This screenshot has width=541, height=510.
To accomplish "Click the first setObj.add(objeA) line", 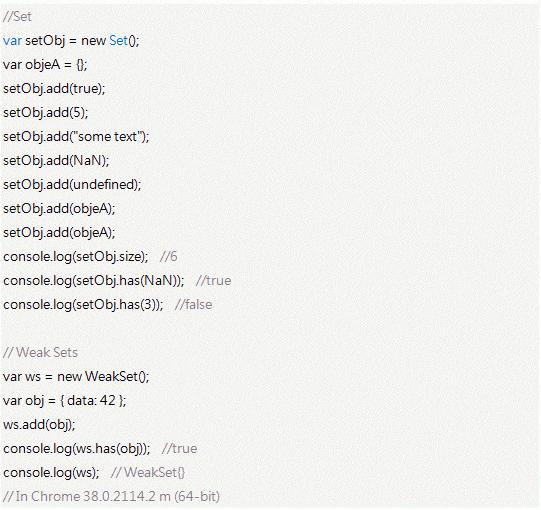I will pyautogui.click(x=59, y=209).
